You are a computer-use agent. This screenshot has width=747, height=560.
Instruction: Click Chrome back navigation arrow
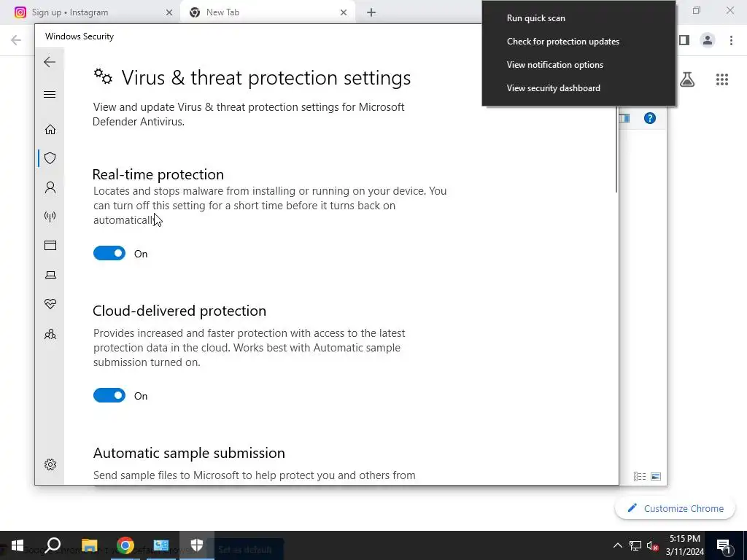click(x=16, y=40)
